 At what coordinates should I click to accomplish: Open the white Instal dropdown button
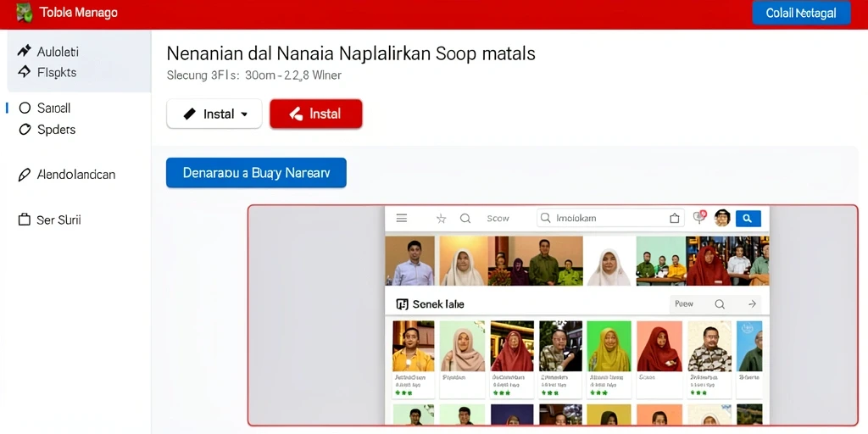tap(214, 114)
